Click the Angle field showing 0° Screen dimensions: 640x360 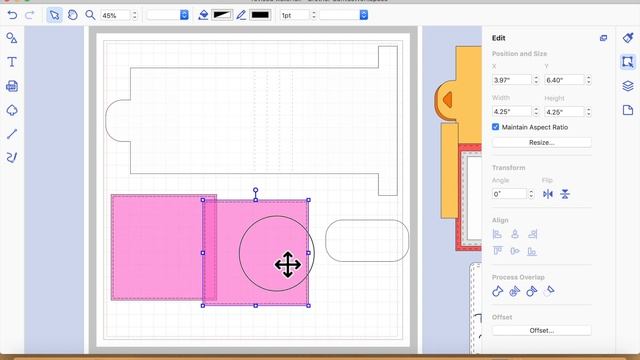[510, 194]
